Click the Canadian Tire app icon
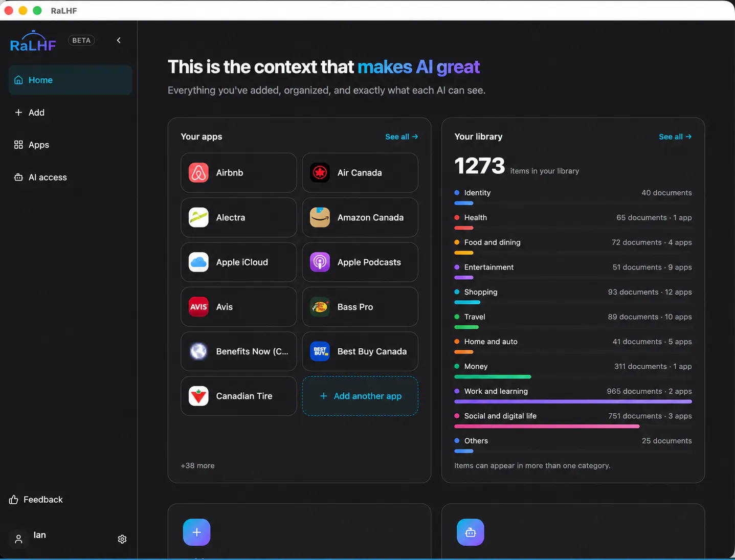The height and width of the screenshot is (560, 735). click(198, 396)
